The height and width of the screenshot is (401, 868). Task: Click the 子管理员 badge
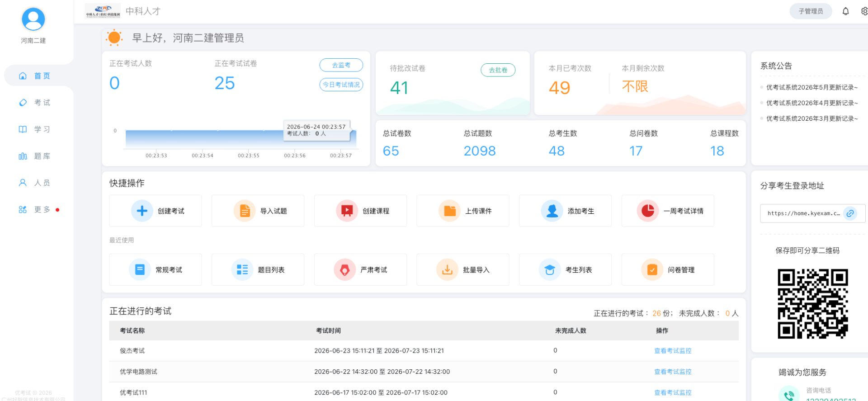pos(811,11)
